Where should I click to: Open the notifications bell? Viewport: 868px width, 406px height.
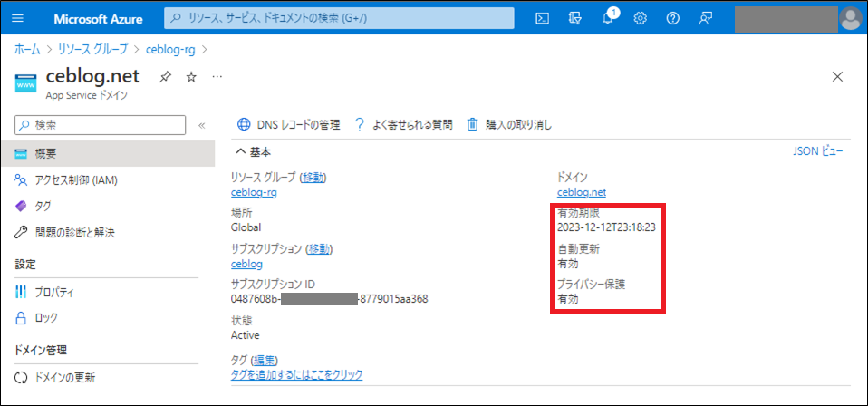[x=608, y=18]
